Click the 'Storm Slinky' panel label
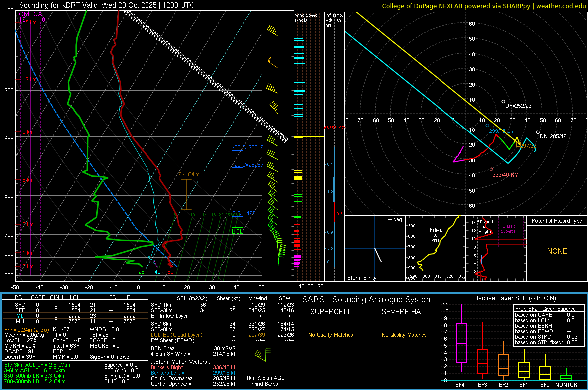588x390 pixels. pyautogui.click(x=361, y=278)
